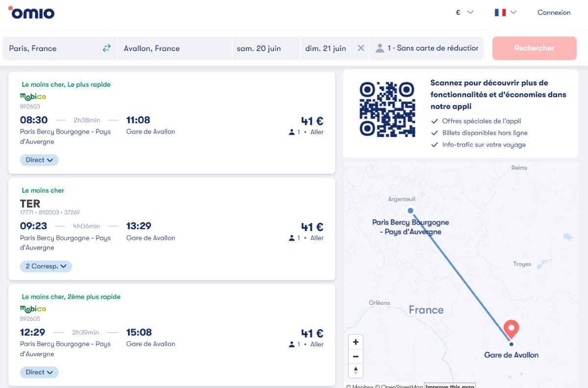Edit the Avallon, France destination field

point(174,48)
